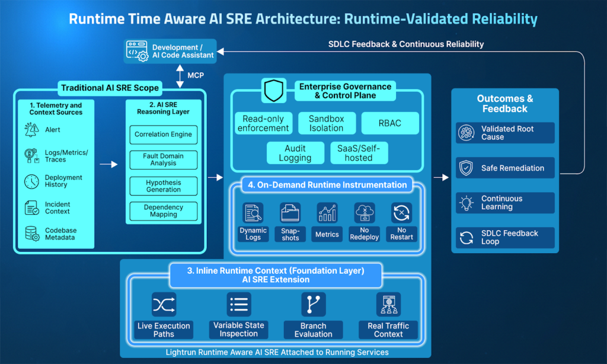Select the Metrics chart icon
Viewport: 607px width, 364px height.
(327, 212)
